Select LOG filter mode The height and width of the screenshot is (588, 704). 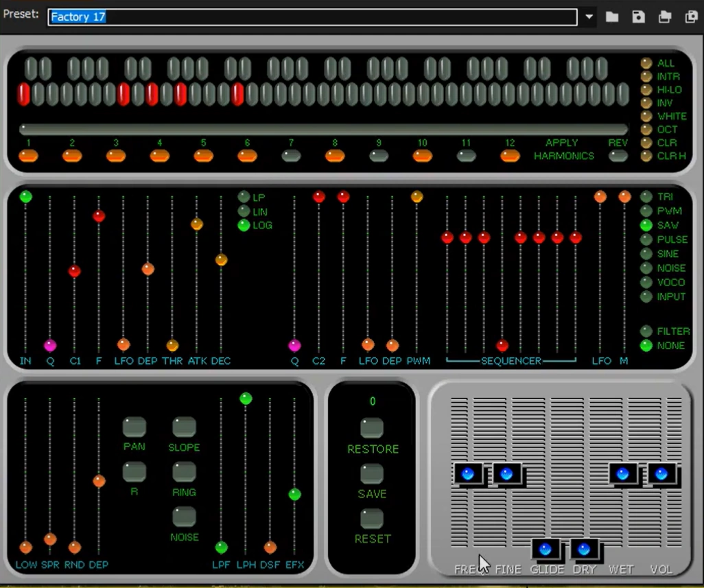(x=244, y=225)
